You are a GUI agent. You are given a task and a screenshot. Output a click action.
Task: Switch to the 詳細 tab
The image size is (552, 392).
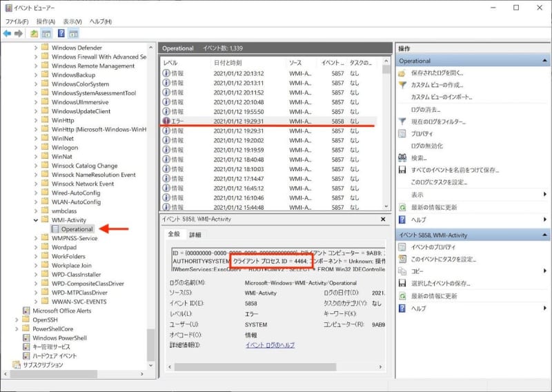click(x=195, y=235)
